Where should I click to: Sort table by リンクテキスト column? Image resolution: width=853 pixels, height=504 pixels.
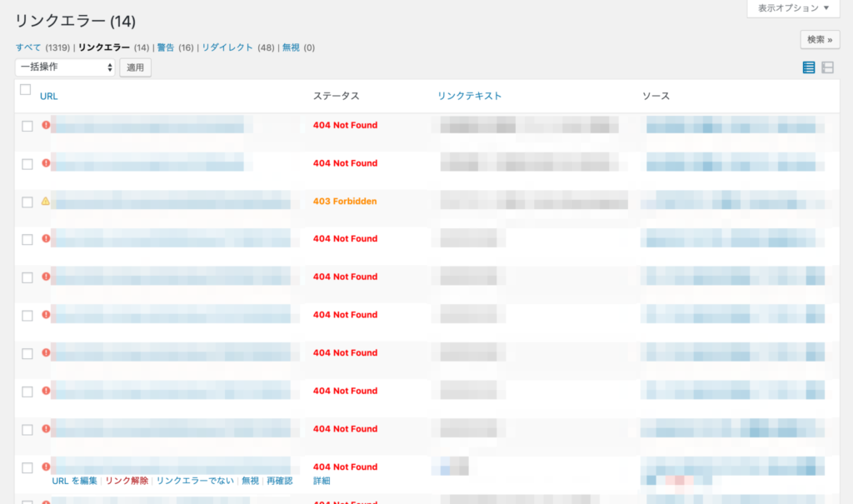coord(470,96)
